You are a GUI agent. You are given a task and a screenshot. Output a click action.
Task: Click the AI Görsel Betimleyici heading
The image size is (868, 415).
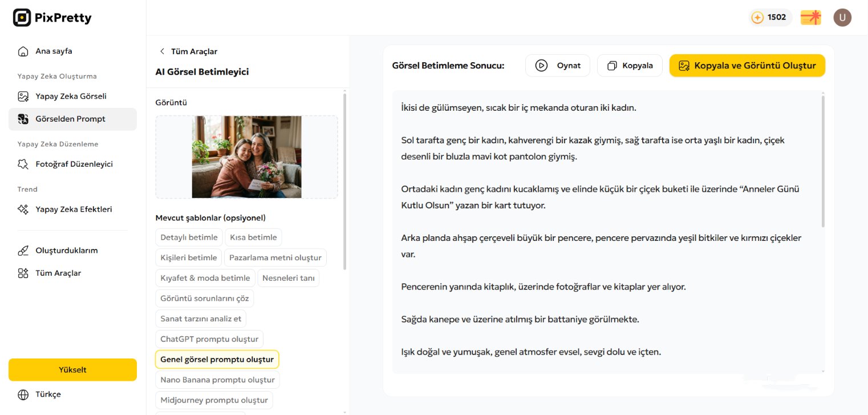click(202, 72)
